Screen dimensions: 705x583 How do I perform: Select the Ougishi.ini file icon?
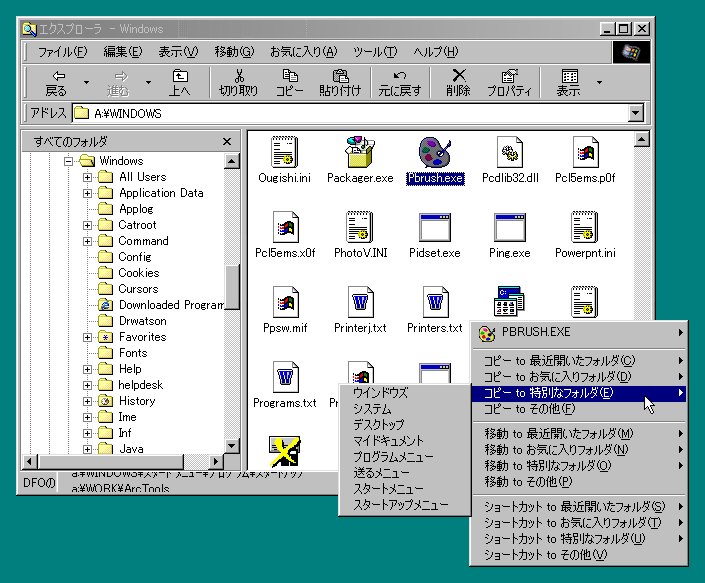(285, 153)
